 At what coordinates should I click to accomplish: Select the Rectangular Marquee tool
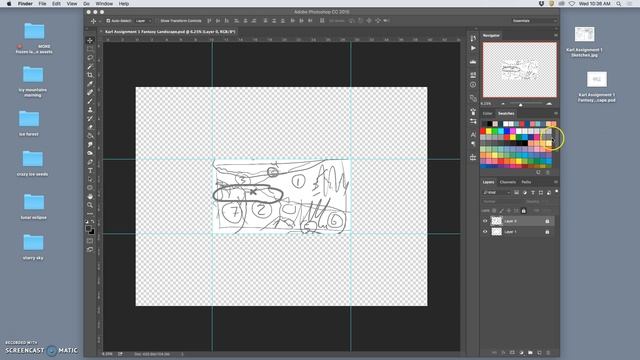(x=90, y=49)
